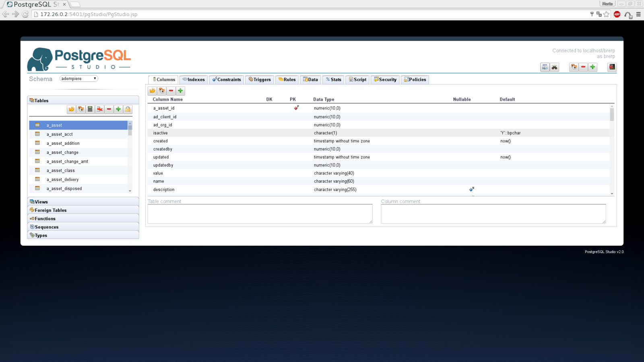Click refresh arrow icon in Columns toolbar

pos(152,91)
